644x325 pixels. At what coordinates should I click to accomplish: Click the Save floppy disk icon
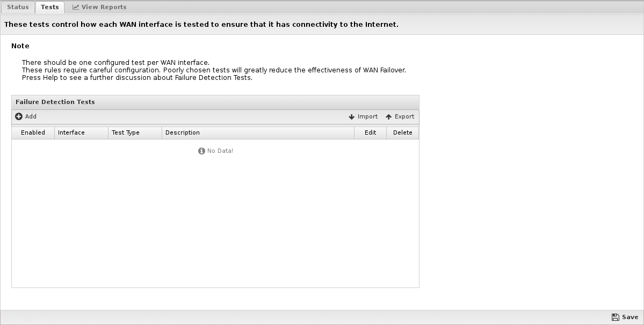[x=615, y=317]
